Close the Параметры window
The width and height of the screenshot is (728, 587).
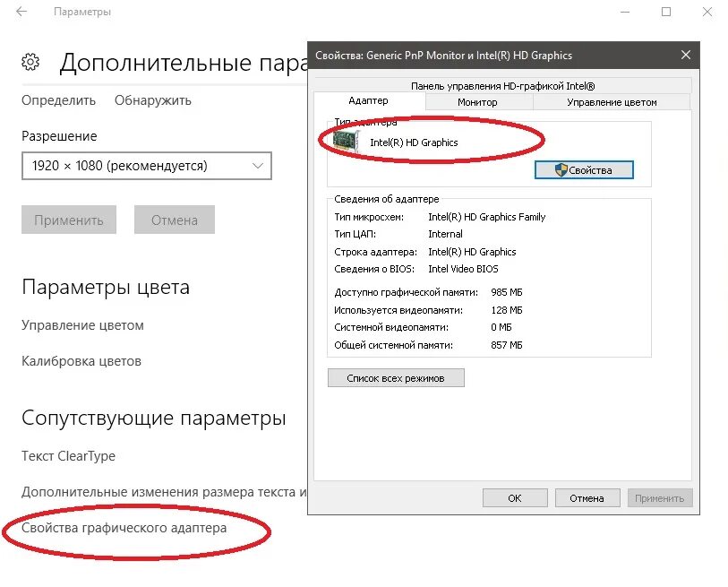coord(707,12)
